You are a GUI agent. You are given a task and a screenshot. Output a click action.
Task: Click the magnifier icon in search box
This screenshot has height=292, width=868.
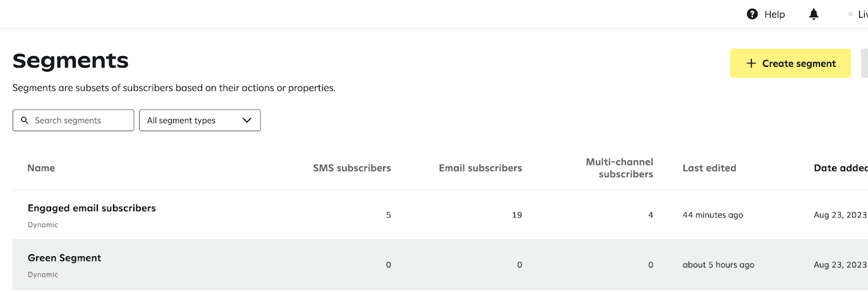pos(25,120)
